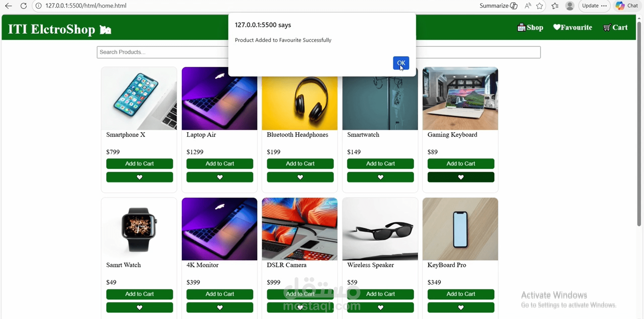This screenshot has height=319, width=644.
Task: Go to the Favourite page
Action: pyautogui.click(x=573, y=27)
